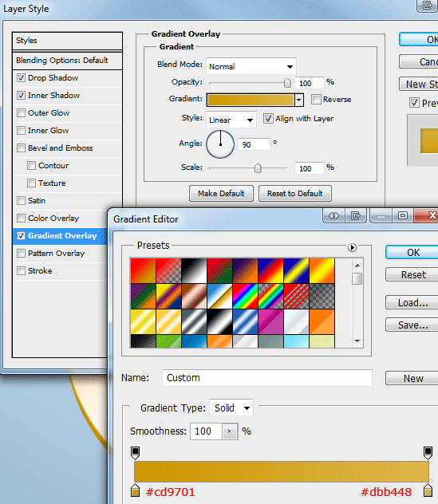Click the Opacity slider handle
438x504 pixels.
click(x=287, y=83)
